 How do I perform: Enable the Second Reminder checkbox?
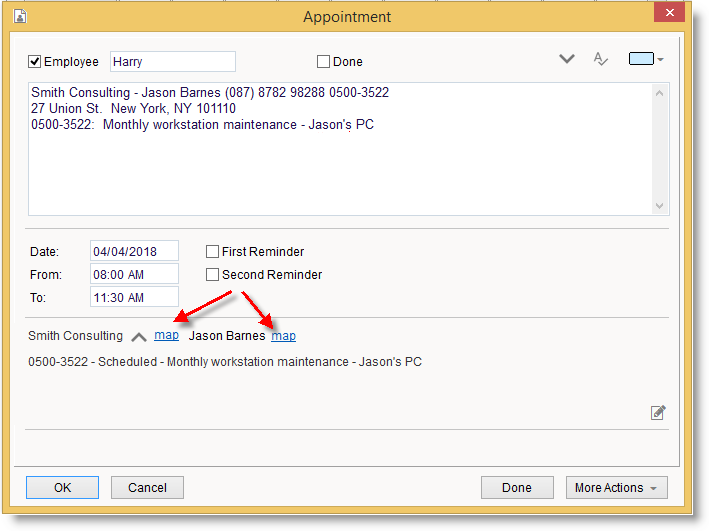click(212, 274)
